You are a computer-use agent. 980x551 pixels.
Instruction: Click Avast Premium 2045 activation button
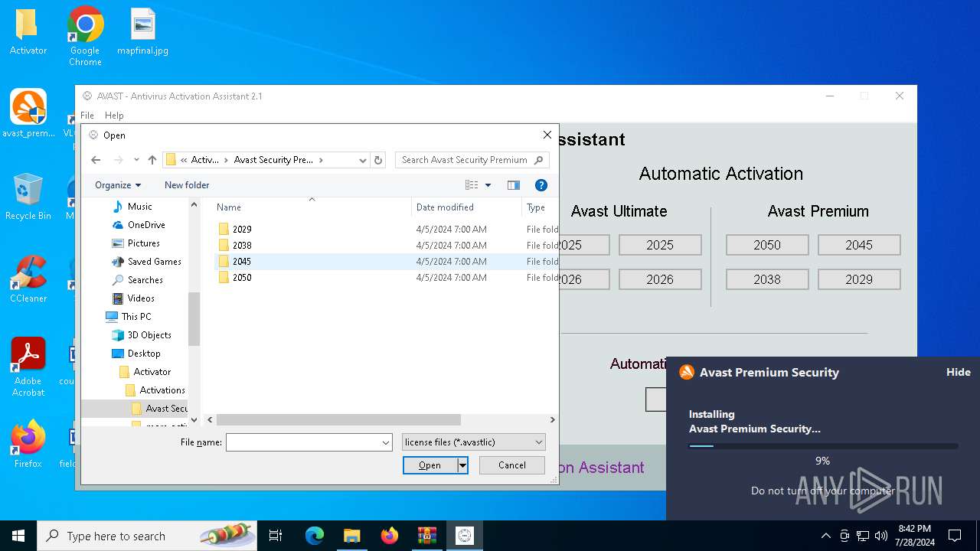[859, 245]
